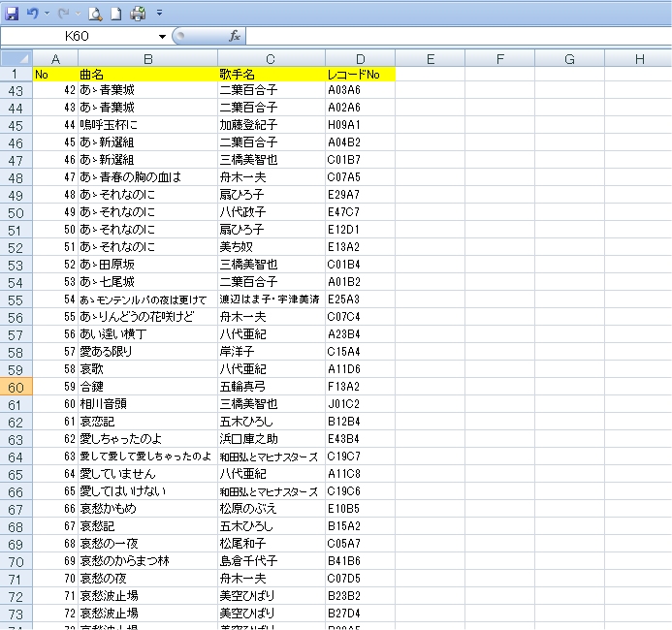Viewport: 672px width, 630px height.
Task: Click the fx Insert Function icon
Action: tap(234, 36)
